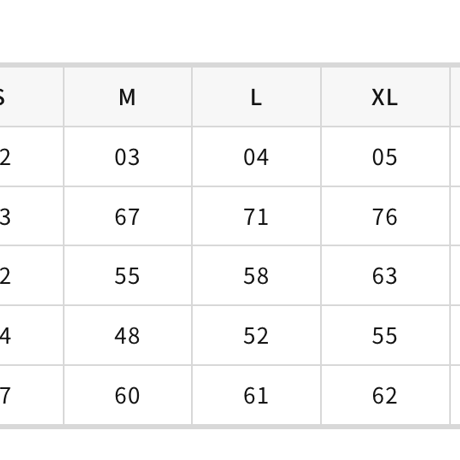
Task: Click the cell showing 58
Action: tap(256, 276)
